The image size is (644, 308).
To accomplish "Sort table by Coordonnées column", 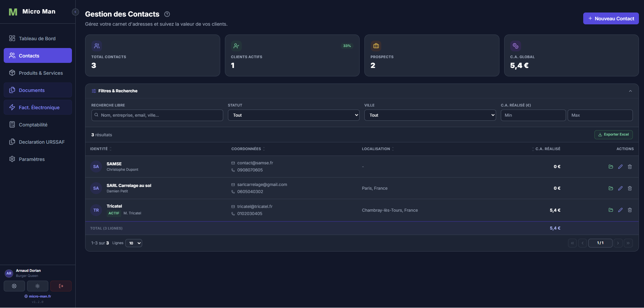I will point(248,149).
